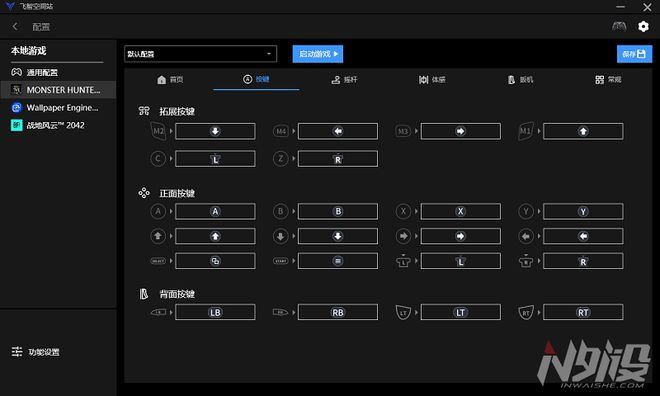660x396 pixels.
Task: Open the X mapping box
Action: click(460, 211)
